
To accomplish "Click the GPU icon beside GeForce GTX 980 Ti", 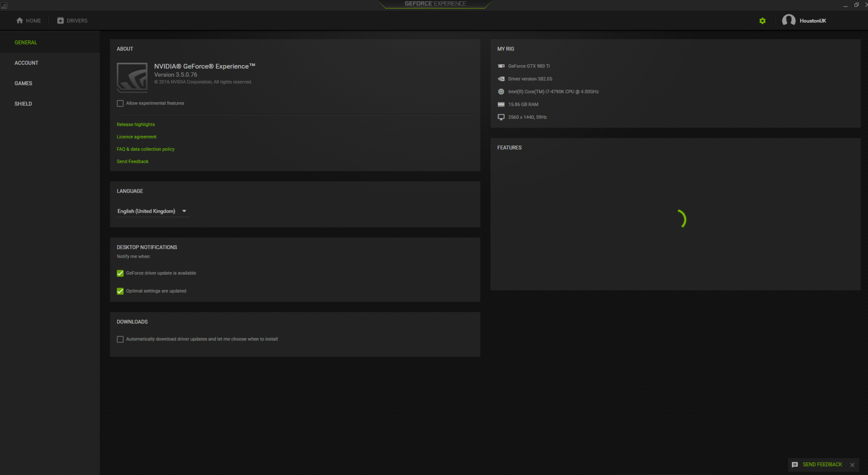I will click(x=501, y=66).
